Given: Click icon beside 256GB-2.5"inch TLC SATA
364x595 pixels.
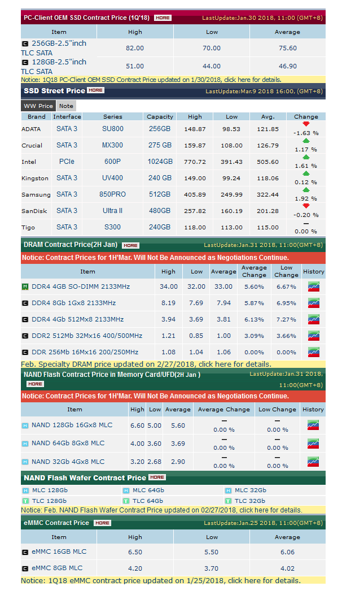Looking at the screenshot, I should point(25,44).
